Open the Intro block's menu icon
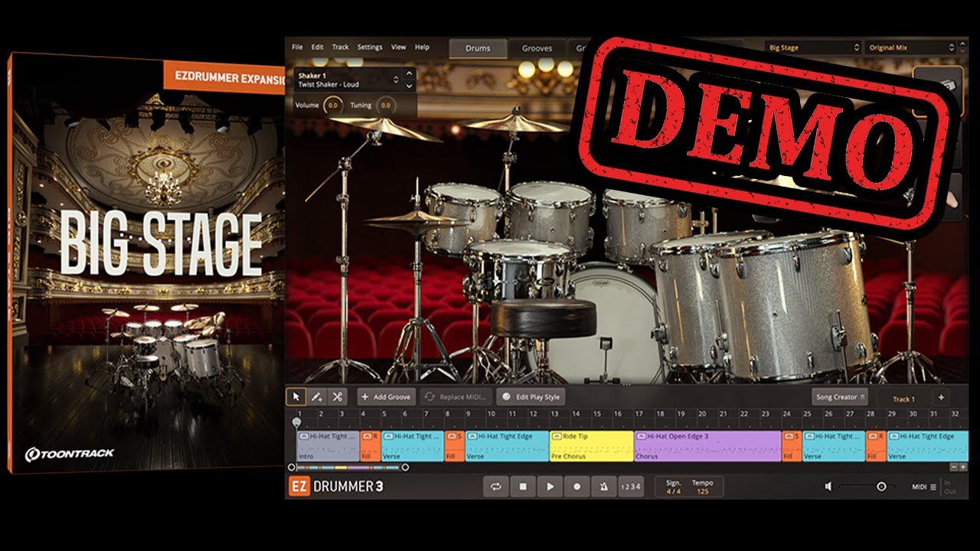980x551 pixels. 303,436
